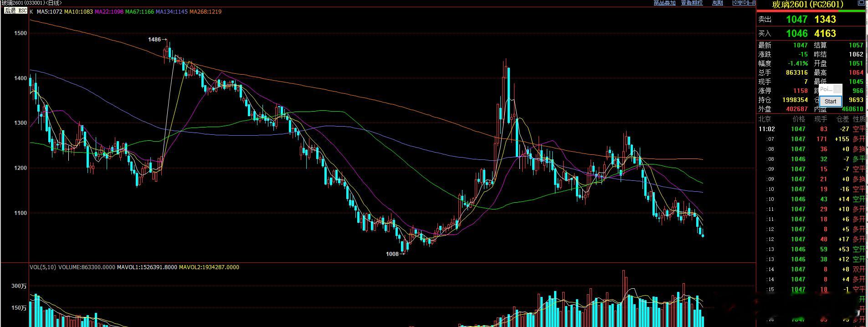Select the MA10:1083 indicator label
This screenshot has height=327, width=868.
[x=78, y=11]
